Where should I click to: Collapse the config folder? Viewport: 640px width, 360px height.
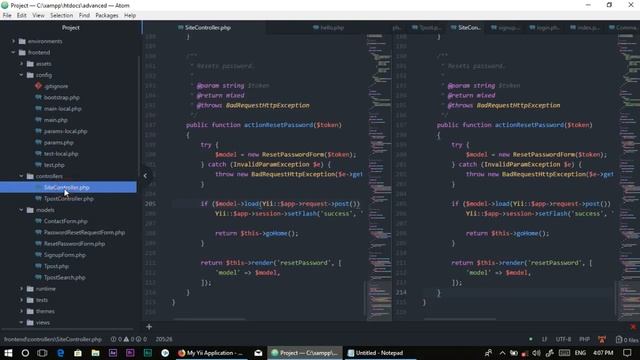coord(22,75)
